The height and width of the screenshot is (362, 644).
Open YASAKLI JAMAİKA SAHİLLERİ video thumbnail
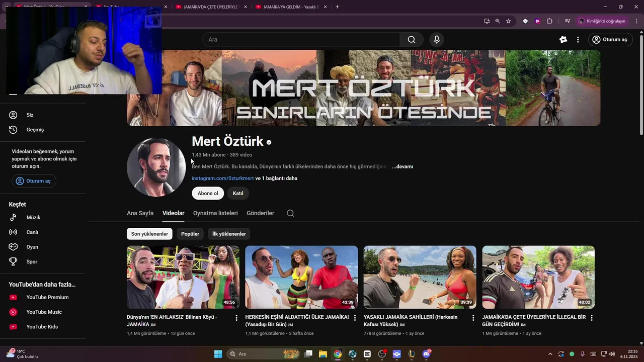[x=420, y=277]
